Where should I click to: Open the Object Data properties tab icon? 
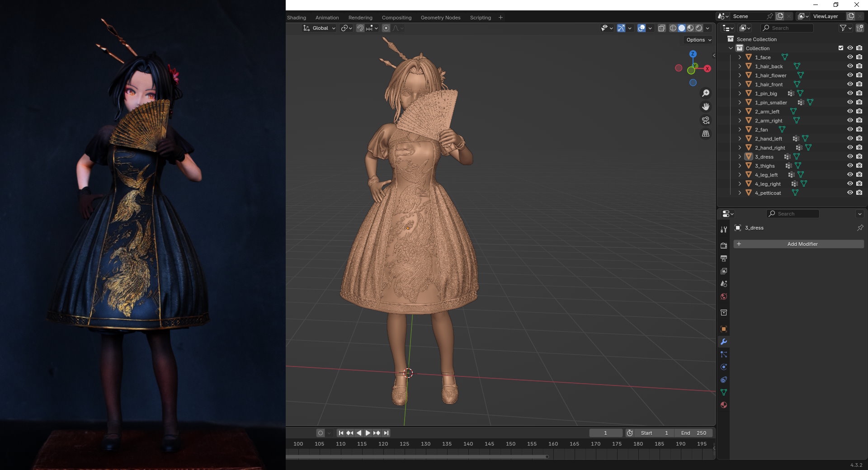pos(724,392)
